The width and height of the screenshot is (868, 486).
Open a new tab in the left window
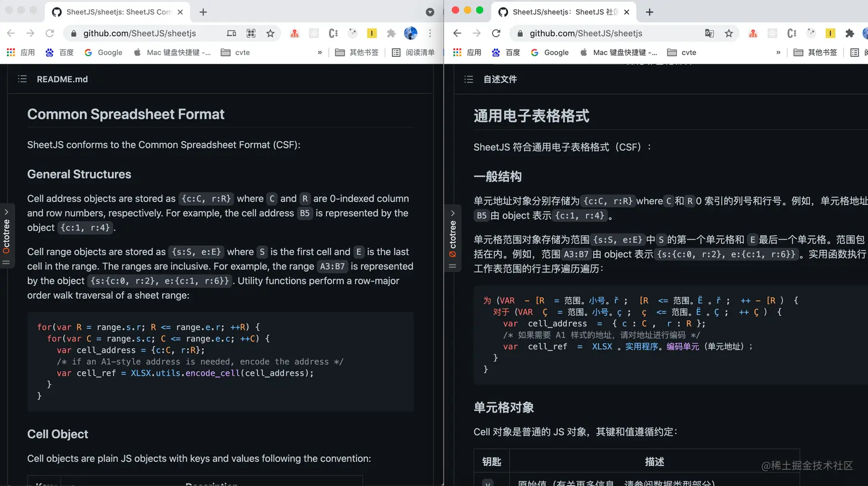(x=203, y=12)
